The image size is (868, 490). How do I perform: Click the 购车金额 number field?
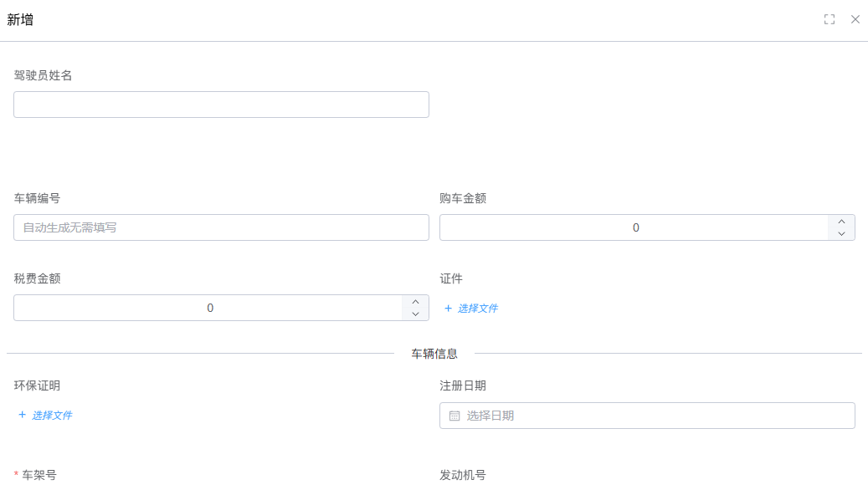click(x=634, y=227)
